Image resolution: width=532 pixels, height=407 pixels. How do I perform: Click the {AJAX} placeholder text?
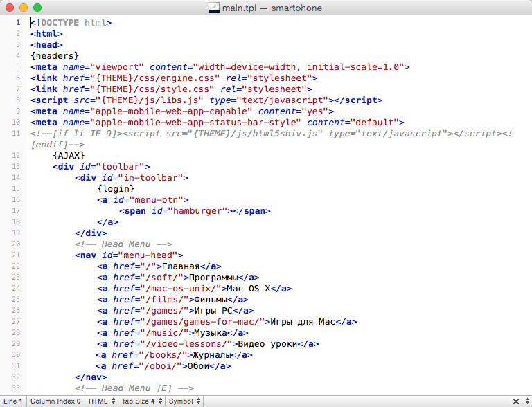click(x=69, y=156)
